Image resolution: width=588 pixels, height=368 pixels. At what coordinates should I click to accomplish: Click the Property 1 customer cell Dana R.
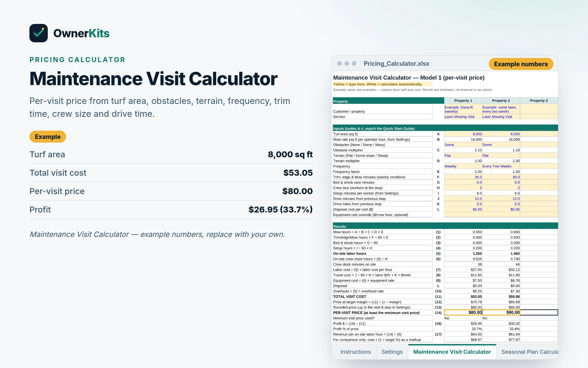pos(463,109)
